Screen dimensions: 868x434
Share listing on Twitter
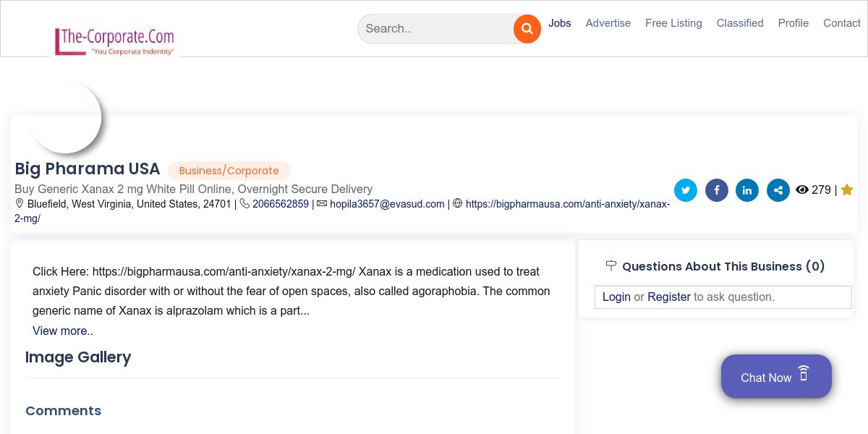point(686,190)
